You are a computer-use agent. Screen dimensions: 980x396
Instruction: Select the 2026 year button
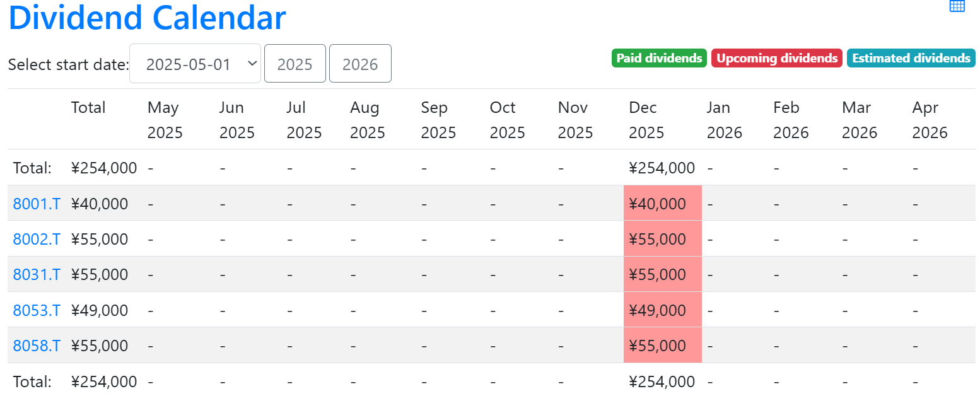tap(360, 64)
